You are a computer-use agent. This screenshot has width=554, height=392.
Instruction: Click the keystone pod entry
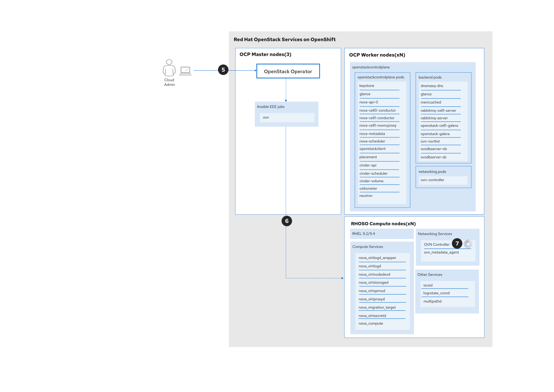(x=367, y=86)
